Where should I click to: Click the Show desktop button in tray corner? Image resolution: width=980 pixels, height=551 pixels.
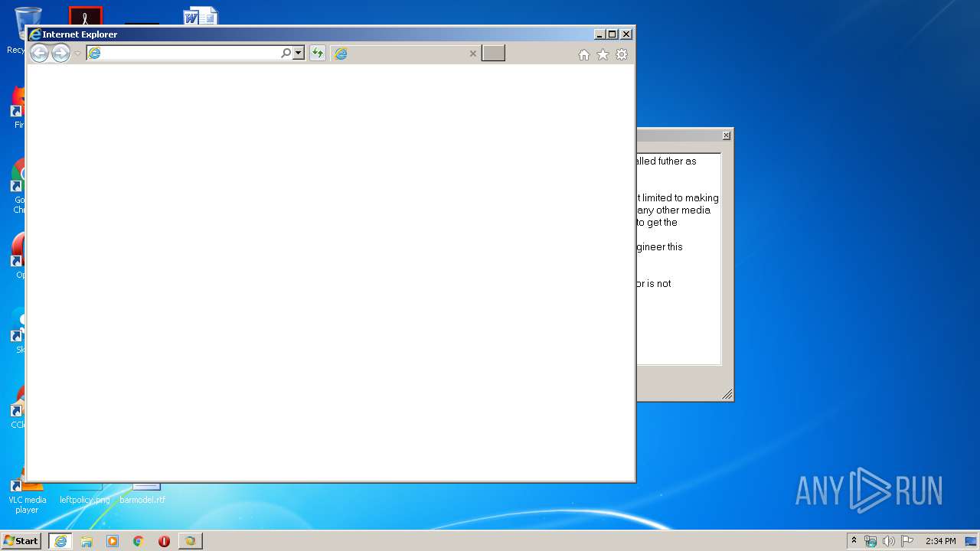click(972, 541)
